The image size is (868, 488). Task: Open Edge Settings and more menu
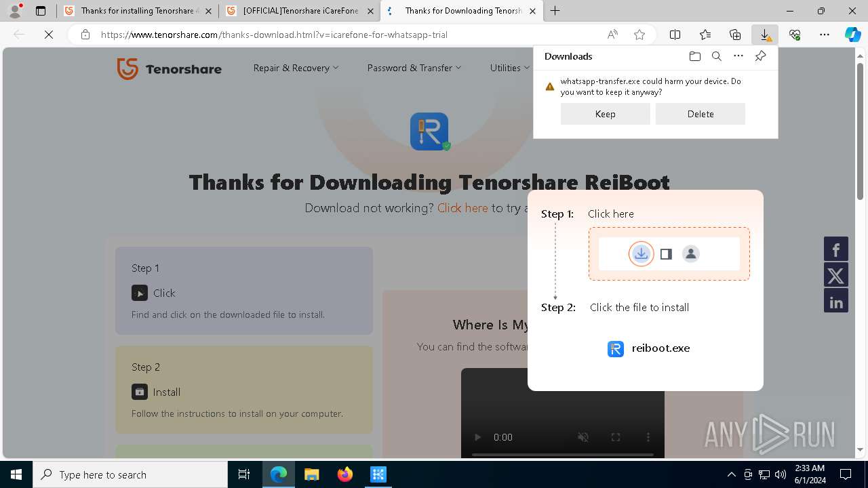825,35
